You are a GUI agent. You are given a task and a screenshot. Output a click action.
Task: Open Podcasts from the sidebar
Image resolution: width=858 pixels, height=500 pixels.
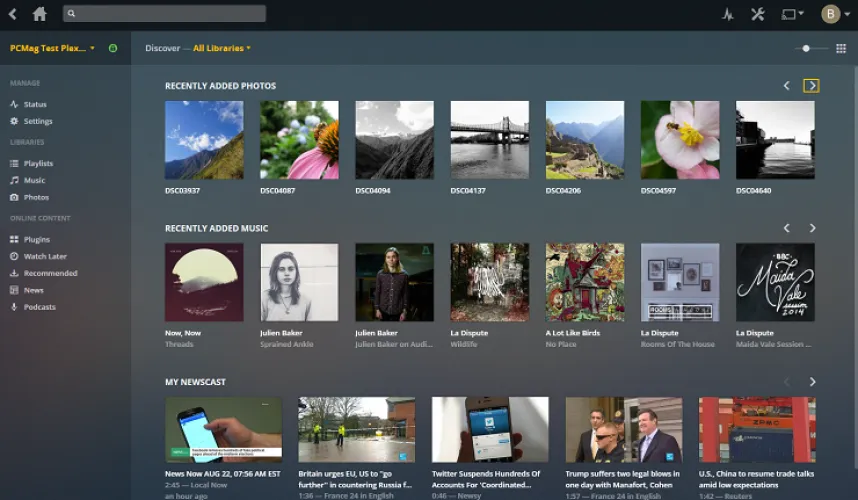39,307
